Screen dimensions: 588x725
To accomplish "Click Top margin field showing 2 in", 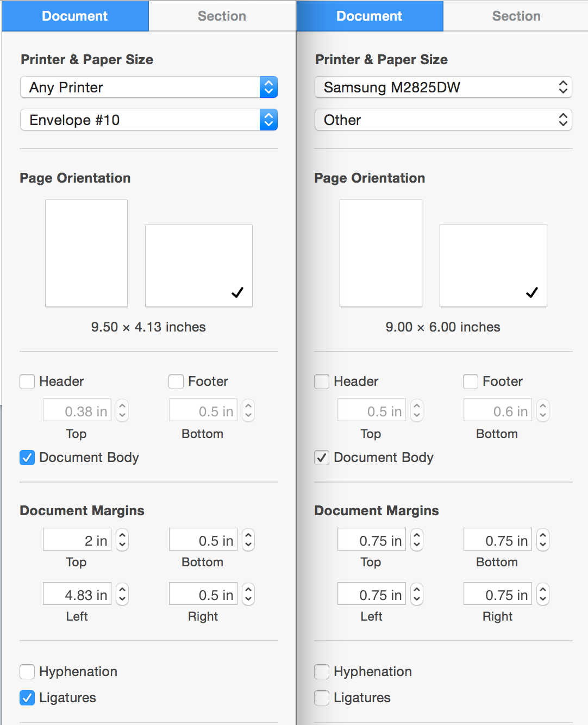I will tap(77, 540).
